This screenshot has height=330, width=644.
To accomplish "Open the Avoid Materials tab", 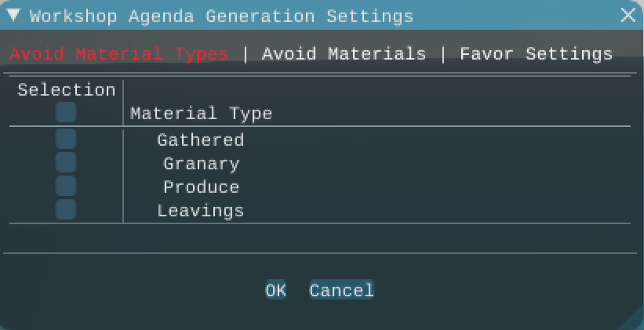I will coord(344,54).
